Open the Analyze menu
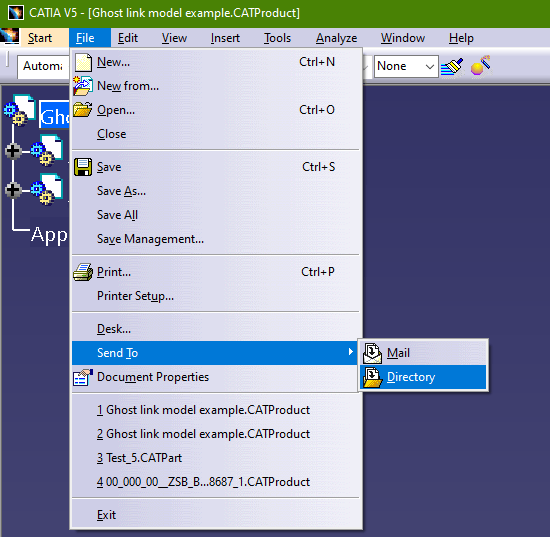 coord(336,38)
